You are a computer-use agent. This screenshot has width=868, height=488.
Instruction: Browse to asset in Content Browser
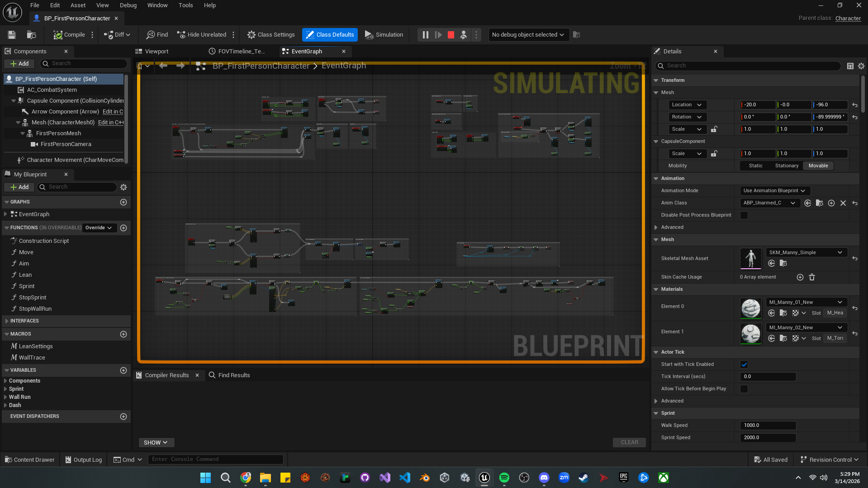(x=31, y=35)
